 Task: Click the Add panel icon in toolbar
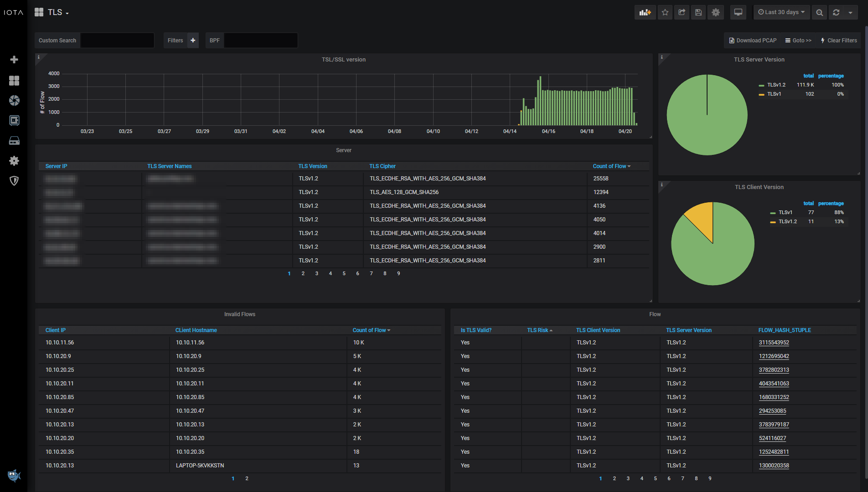point(645,12)
